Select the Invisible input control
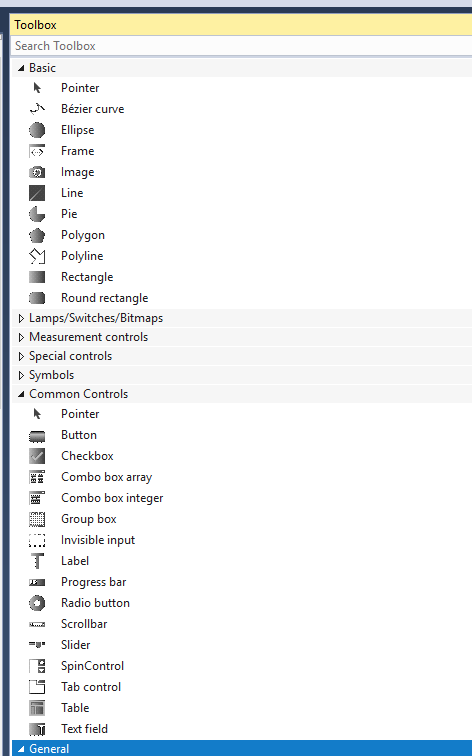The height and width of the screenshot is (756, 472). click(x=241, y=540)
